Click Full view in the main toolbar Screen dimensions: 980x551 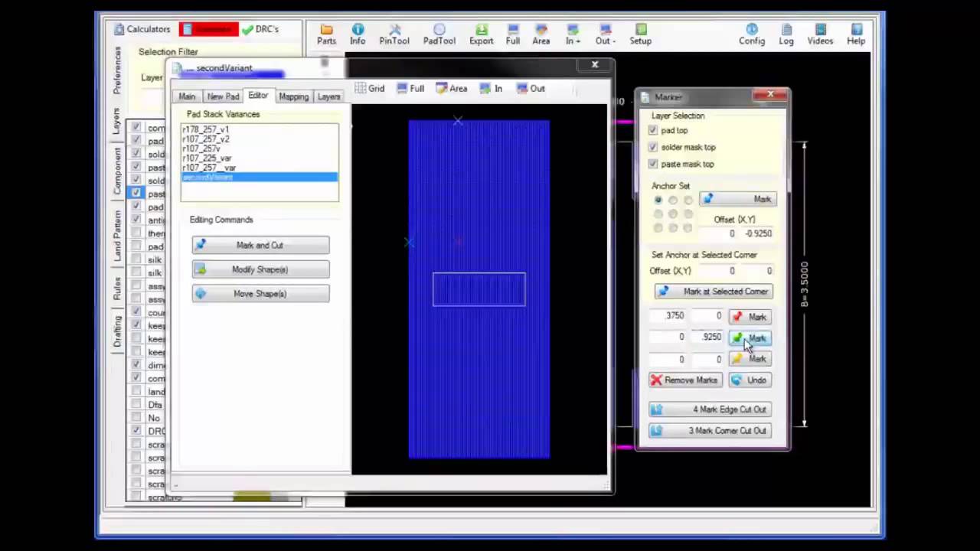pos(513,34)
